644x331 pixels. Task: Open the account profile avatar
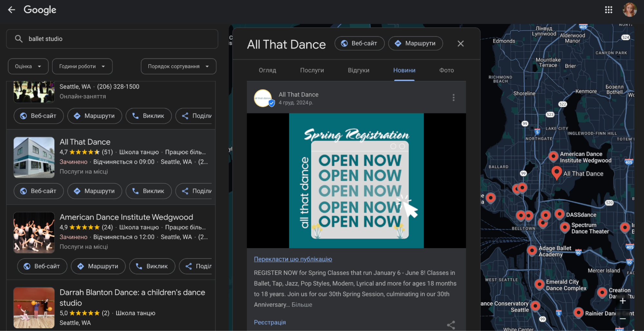pyautogui.click(x=630, y=10)
